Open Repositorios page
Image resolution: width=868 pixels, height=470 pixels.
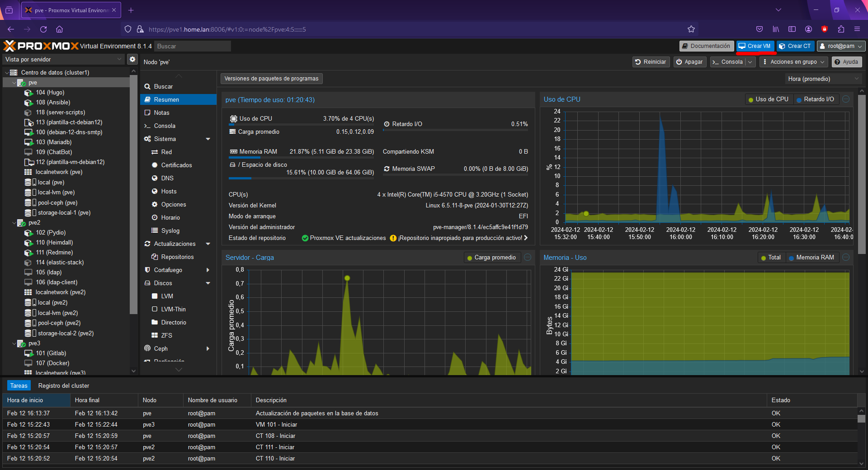(x=178, y=257)
